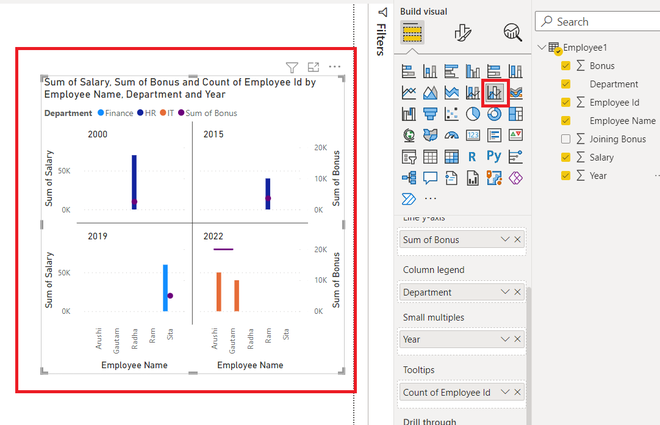Viewport: 660px width, 425px height.
Task: Select the 100% stacked bar chart visual
Action: (494, 71)
